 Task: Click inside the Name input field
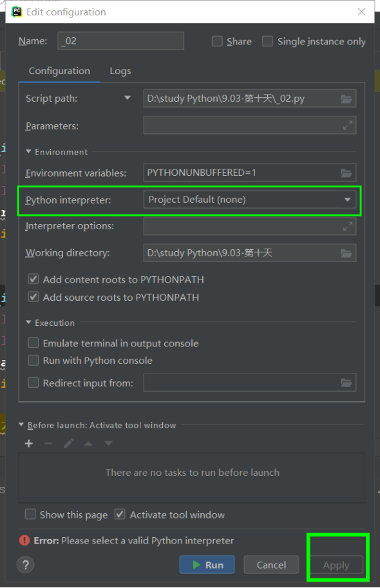[120, 41]
